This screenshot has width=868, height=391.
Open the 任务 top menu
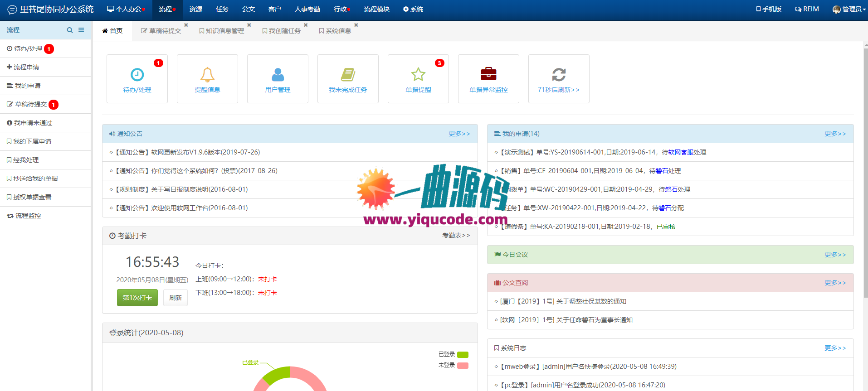pos(222,9)
